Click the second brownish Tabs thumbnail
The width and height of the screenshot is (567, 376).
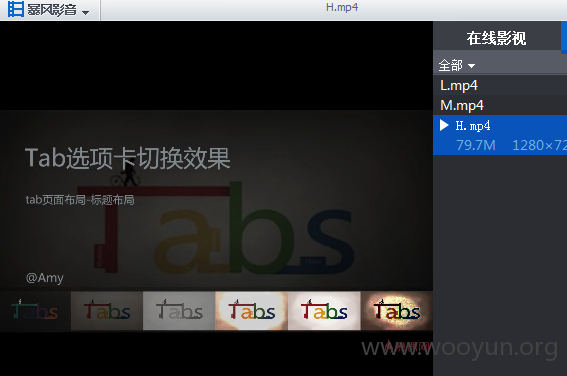coord(107,311)
